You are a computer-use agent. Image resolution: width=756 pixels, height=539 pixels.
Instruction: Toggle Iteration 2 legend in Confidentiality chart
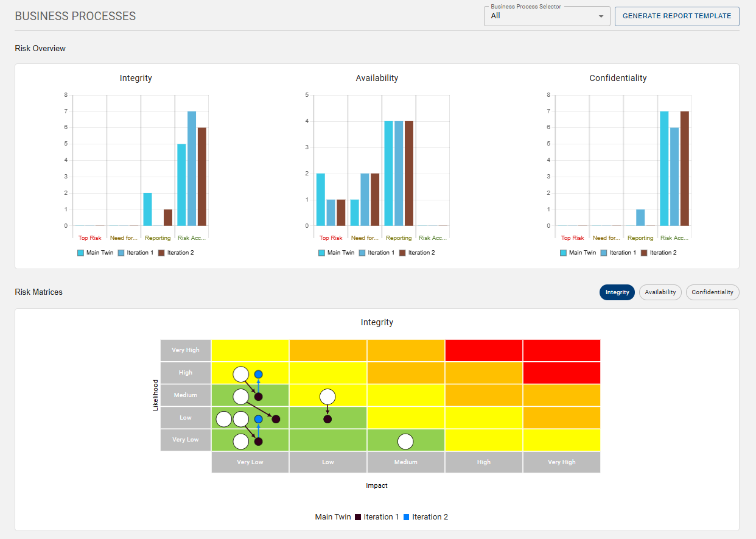point(659,253)
